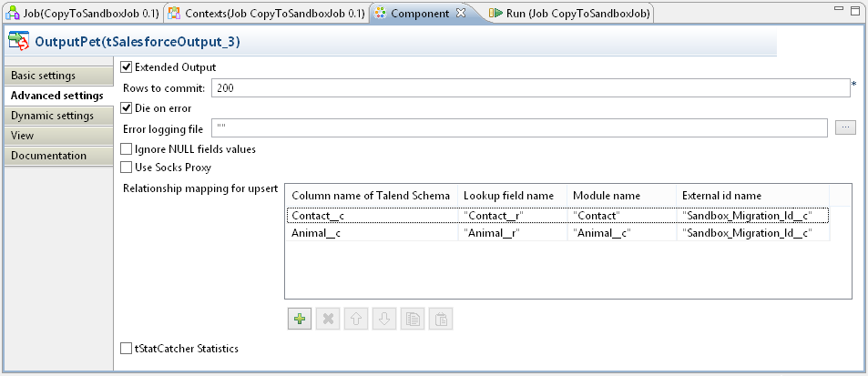This screenshot has width=868, height=376.
Task: Click the move row up arrow
Action: click(x=356, y=319)
